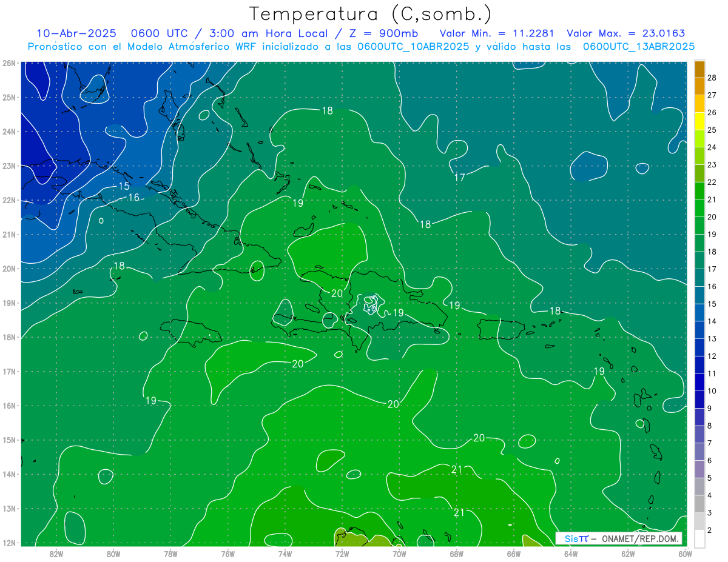Click the brown-orange top segment of the color scale

pos(699,69)
